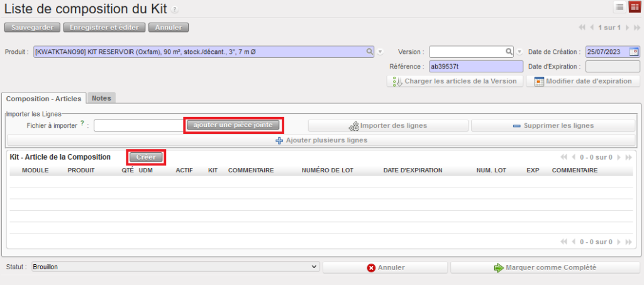
Task: Click search magnifier in Produit field
Action: 369,52
